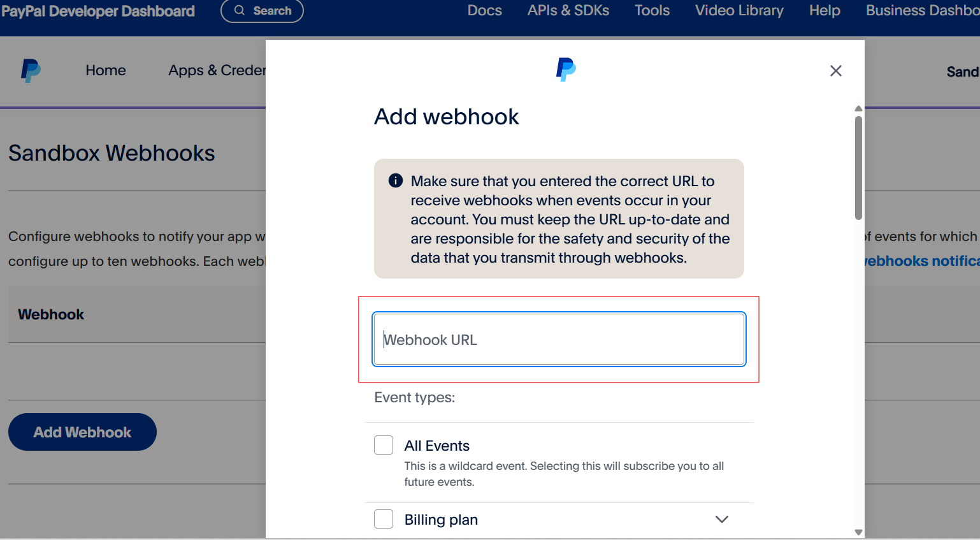Viewport: 980px width, 540px height.
Task: Open Apps & Credentials tab
Action: click(217, 70)
